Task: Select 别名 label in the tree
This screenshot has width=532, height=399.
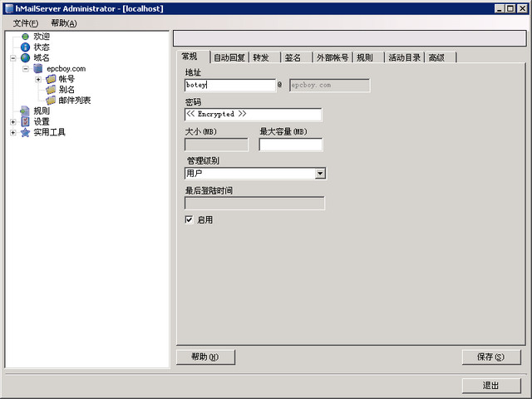Action: 66,90
